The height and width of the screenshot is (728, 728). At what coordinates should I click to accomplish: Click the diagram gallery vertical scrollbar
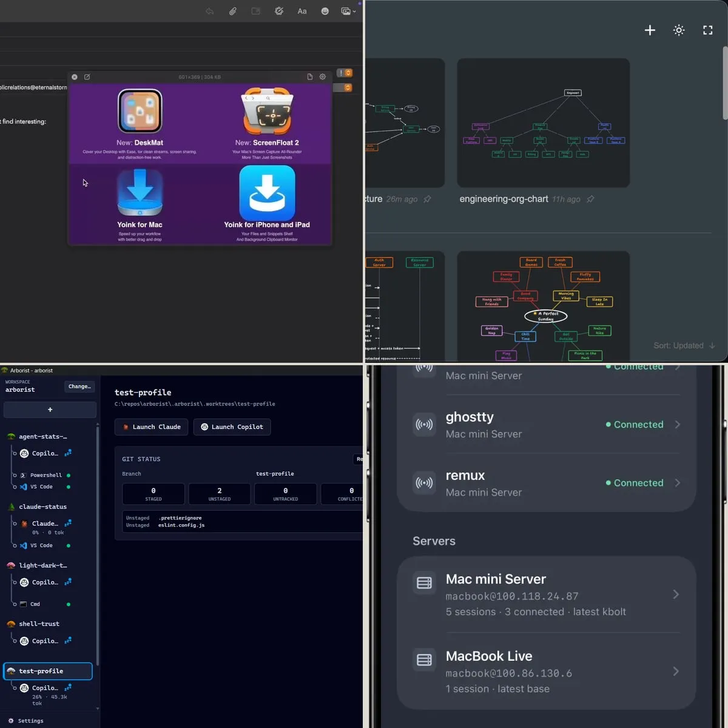pyautogui.click(x=724, y=83)
